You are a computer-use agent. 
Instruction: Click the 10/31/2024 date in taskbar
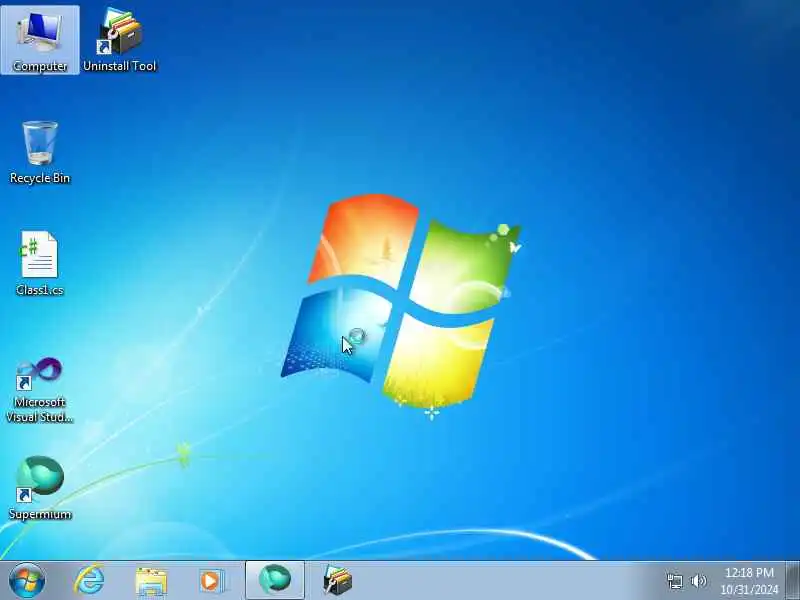[x=749, y=589]
